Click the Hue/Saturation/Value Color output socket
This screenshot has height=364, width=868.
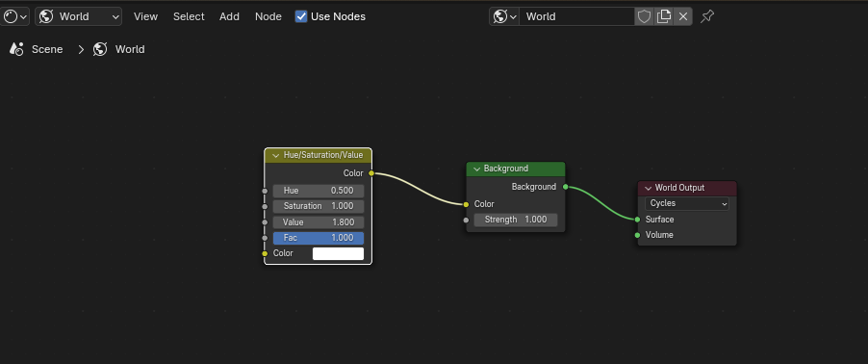(x=371, y=173)
